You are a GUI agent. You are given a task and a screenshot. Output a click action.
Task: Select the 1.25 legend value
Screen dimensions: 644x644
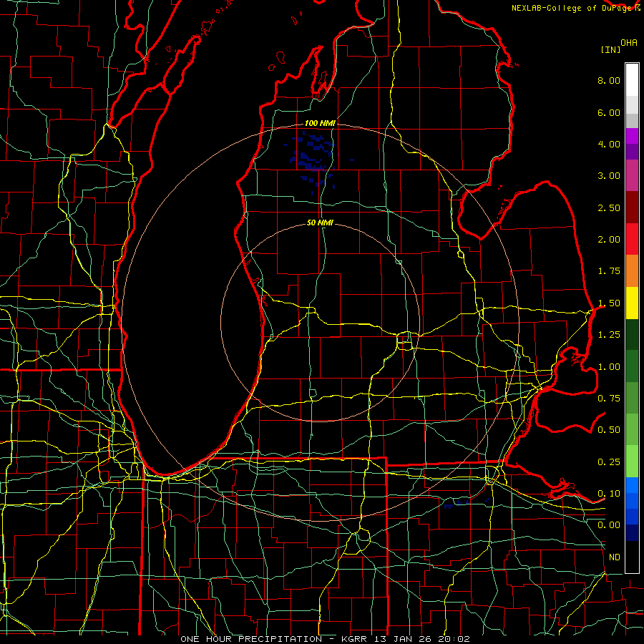609,335
